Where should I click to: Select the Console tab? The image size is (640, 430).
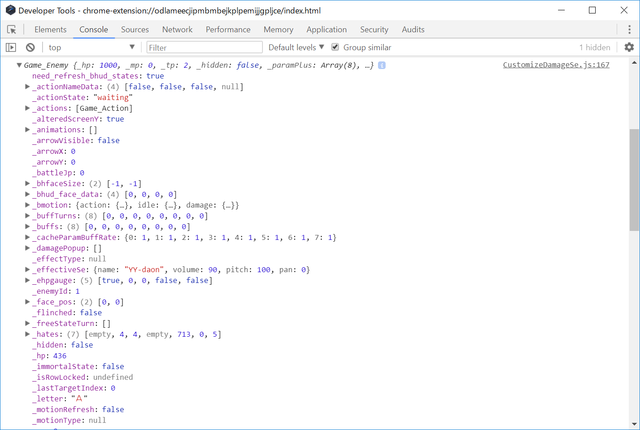point(94,29)
